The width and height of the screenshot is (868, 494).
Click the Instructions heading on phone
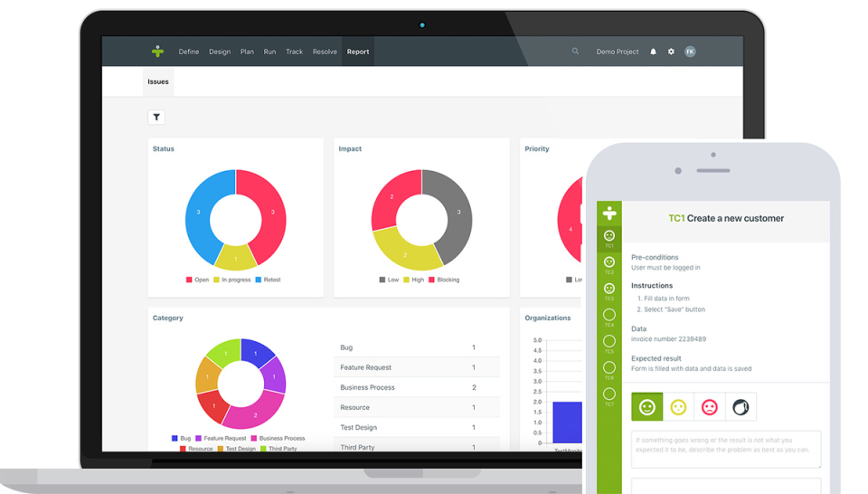coord(652,286)
